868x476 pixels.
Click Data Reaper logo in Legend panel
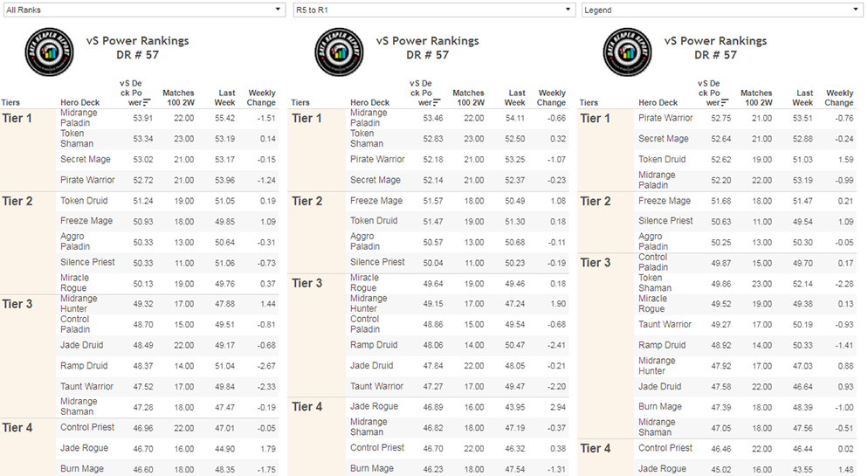tap(628, 52)
